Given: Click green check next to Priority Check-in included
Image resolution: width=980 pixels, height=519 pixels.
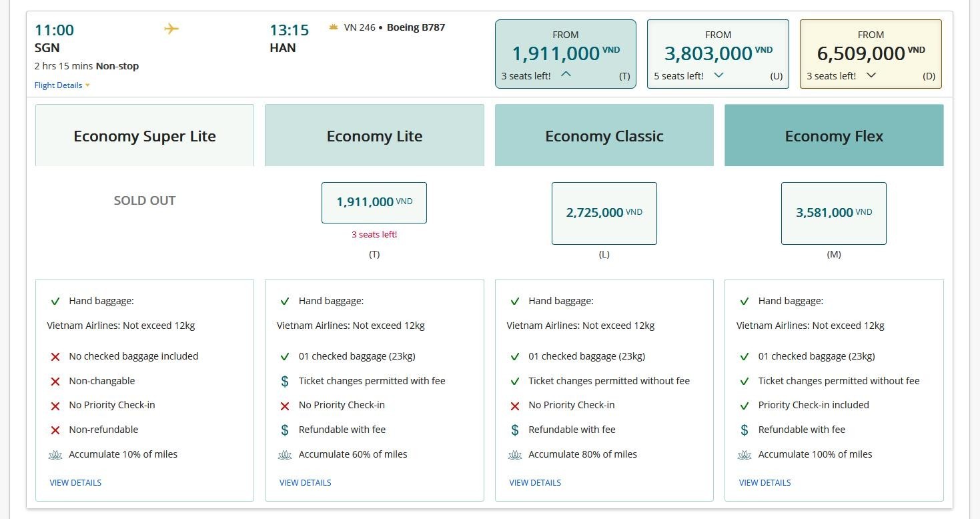Looking at the screenshot, I should point(745,406).
